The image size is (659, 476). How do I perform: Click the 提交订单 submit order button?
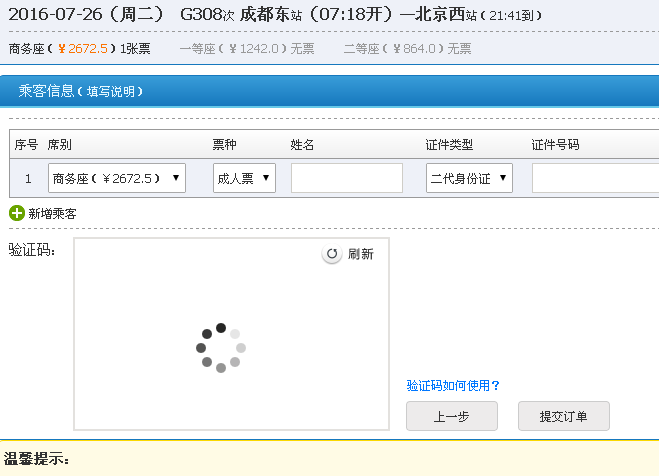coord(564,416)
